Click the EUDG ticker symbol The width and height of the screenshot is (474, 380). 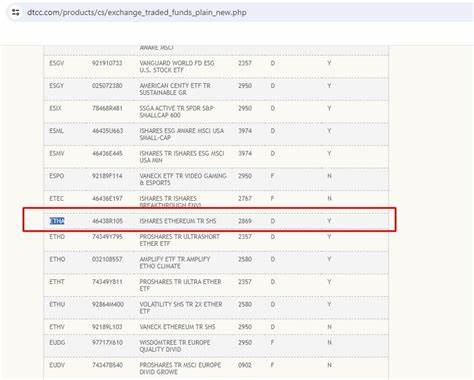pos(57,343)
